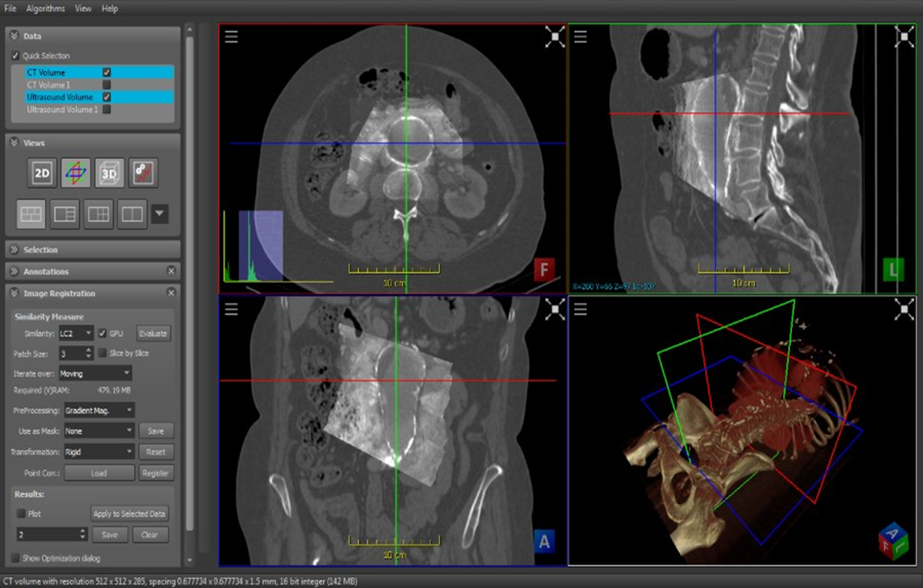The width and height of the screenshot is (923, 588).
Task: Expand the Selection panel
Action: click(x=40, y=250)
